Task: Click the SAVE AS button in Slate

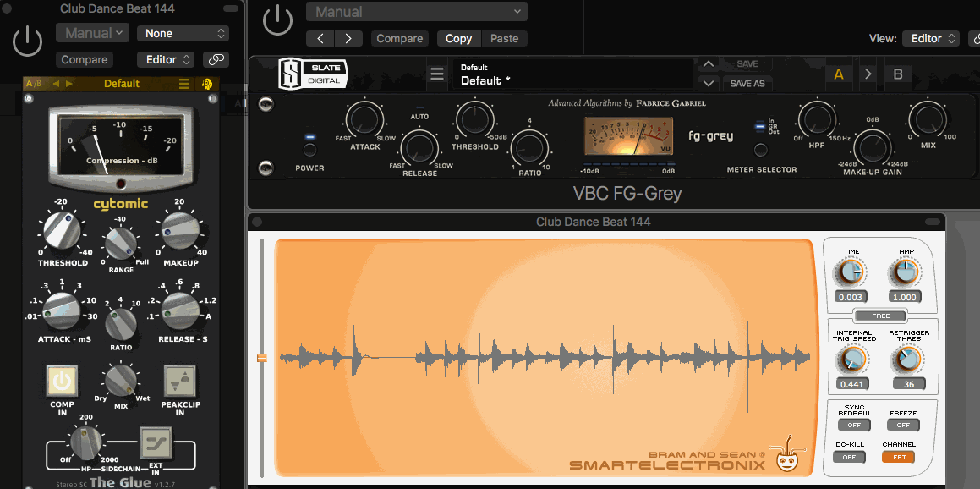Action: tap(747, 83)
